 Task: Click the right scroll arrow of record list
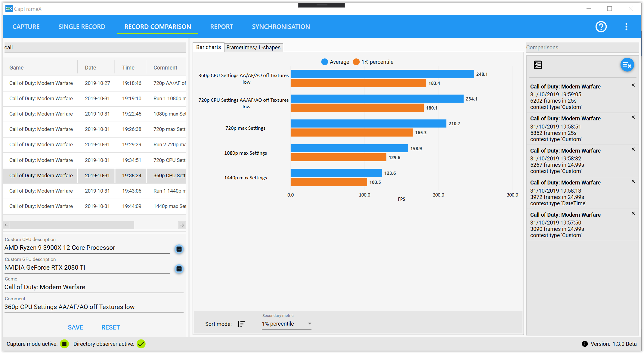coord(182,225)
